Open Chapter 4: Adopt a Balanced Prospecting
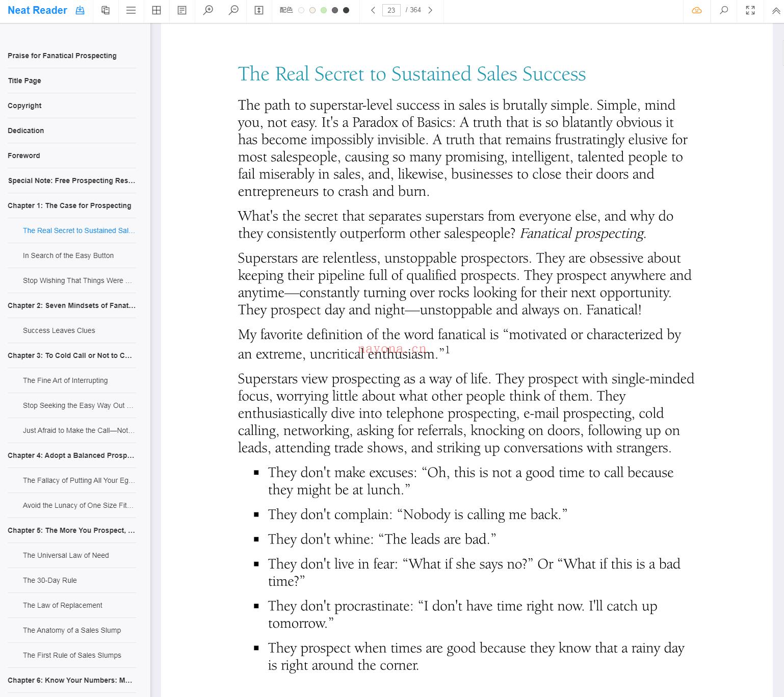 click(x=71, y=455)
